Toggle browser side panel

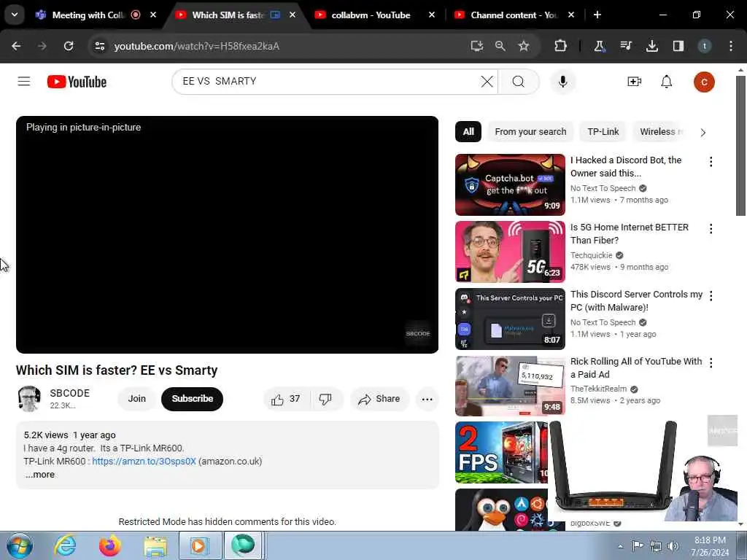678,46
